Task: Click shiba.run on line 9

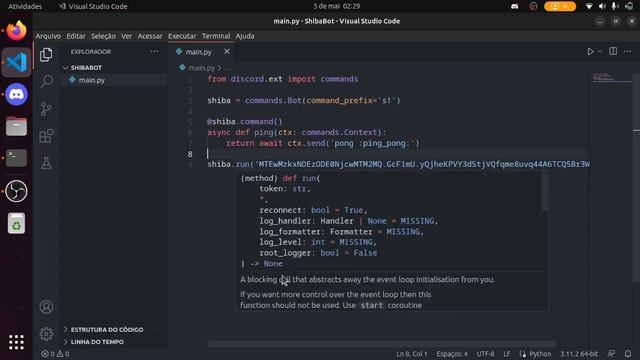Action: pyautogui.click(x=228, y=164)
